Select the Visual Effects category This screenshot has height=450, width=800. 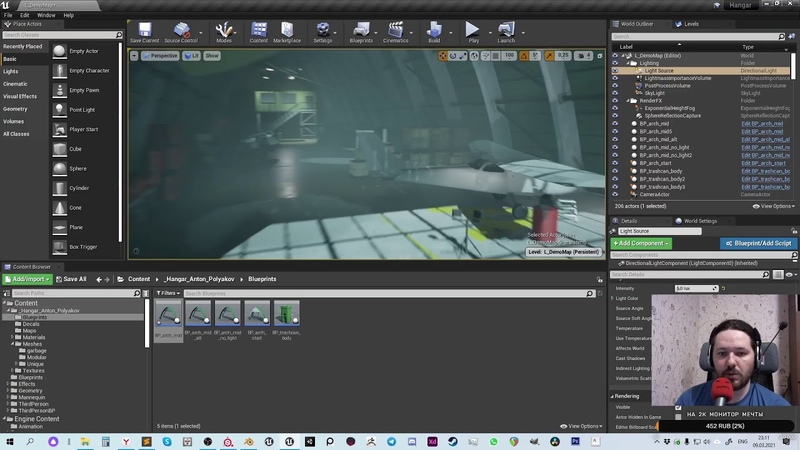20,96
